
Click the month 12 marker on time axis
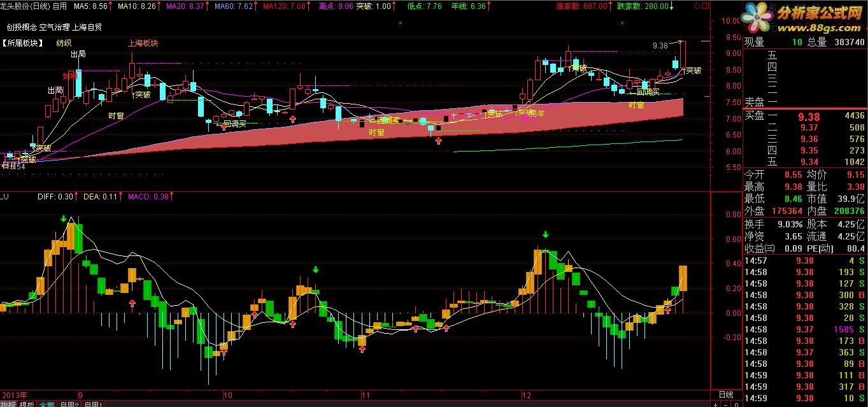coord(526,395)
